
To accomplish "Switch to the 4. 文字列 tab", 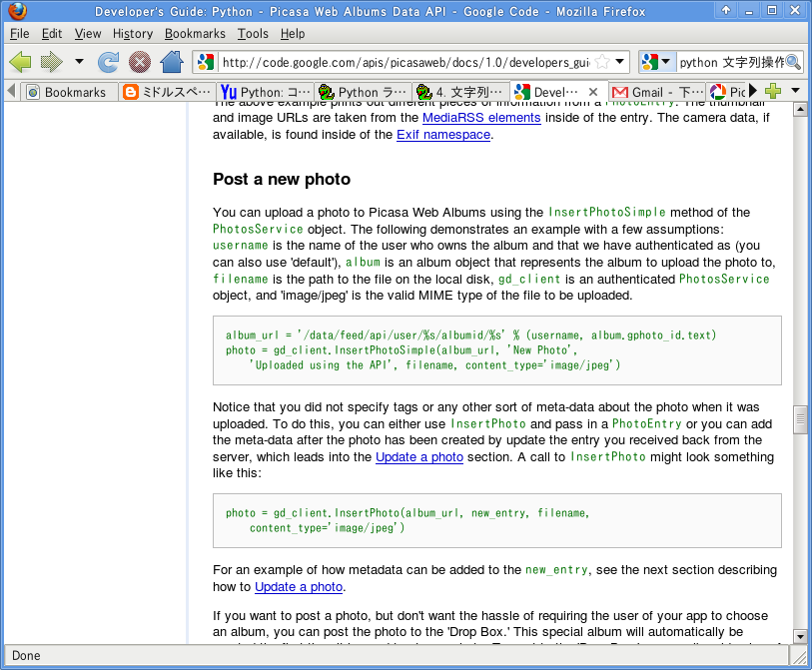I will 459,92.
